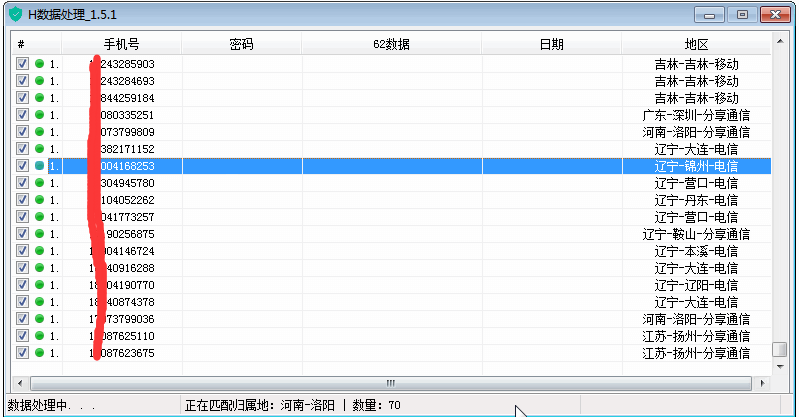Click green status dot in 辽宁-鞍山-电信 row

[40, 234]
